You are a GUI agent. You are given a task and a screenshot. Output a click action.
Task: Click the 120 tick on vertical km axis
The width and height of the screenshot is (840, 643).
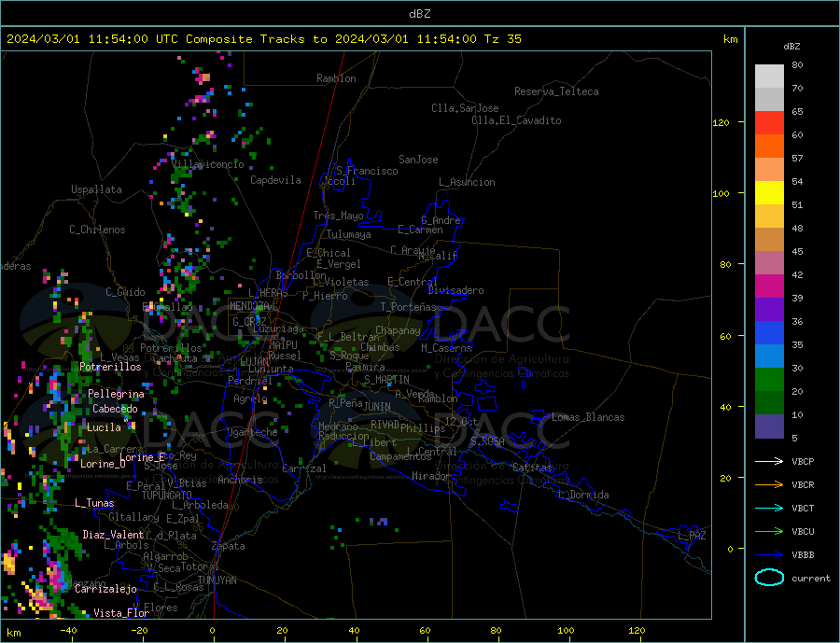(721, 122)
